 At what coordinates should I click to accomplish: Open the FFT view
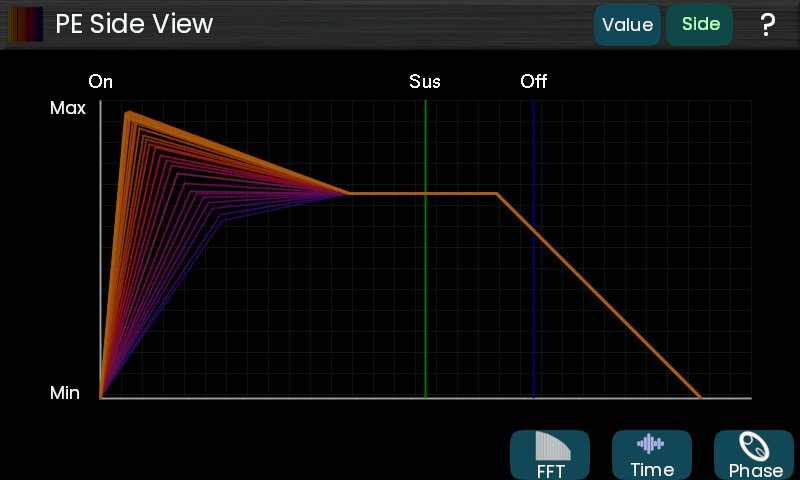point(551,455)
